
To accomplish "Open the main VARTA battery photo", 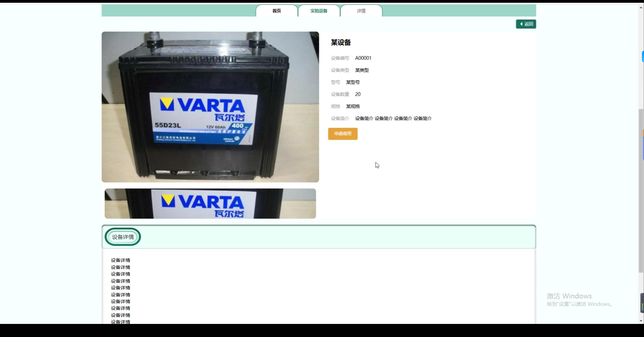I will [x=210, y=107].
